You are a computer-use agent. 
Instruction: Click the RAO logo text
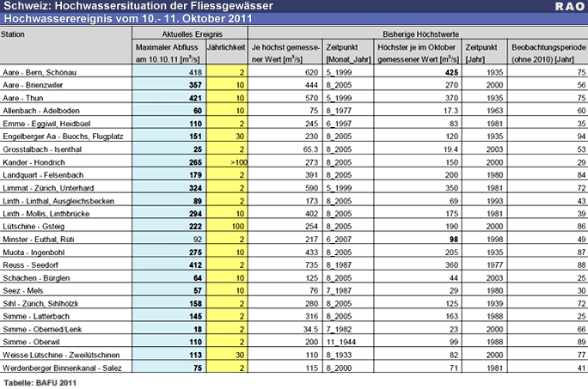click(570, 6)
